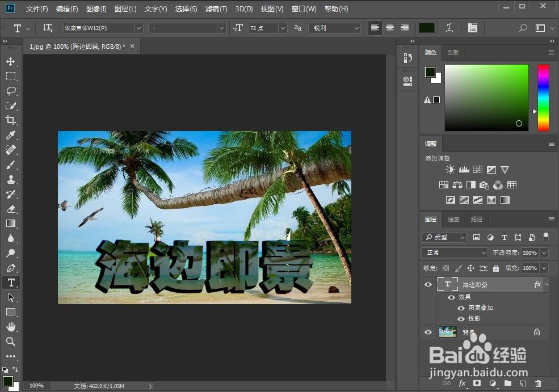Select the Dodge tool
Viewport: 559px width, 392px height.
click(11, 253)
